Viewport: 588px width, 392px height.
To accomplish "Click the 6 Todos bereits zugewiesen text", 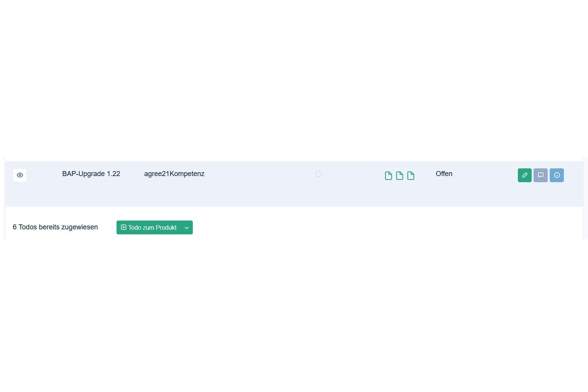I will click(55, 227).
